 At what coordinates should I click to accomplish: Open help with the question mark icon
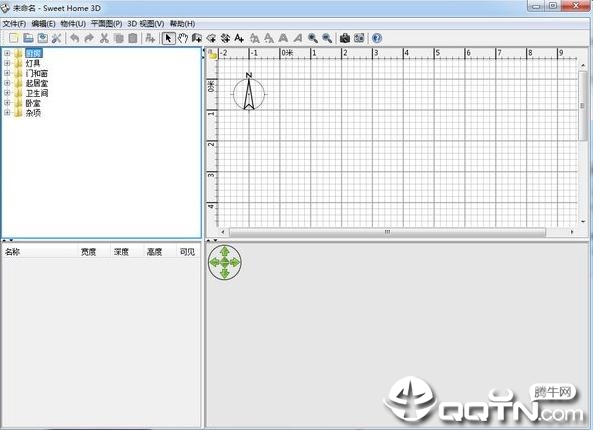(377, 38)
